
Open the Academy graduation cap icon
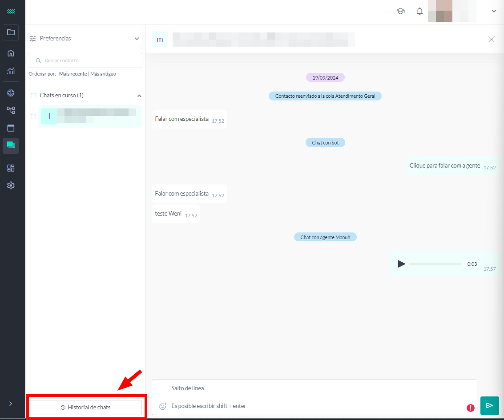[401, 11]
